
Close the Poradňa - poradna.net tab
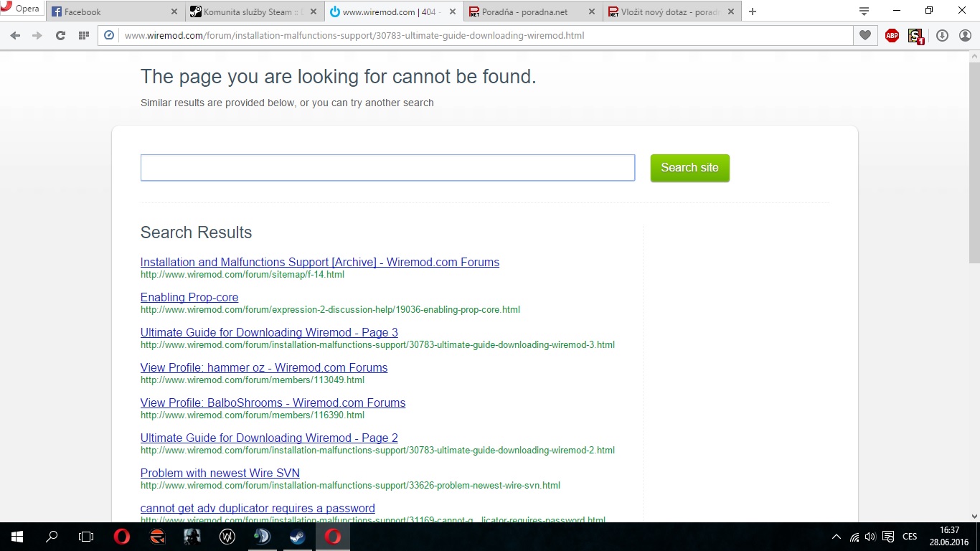(x=591, y=11)
